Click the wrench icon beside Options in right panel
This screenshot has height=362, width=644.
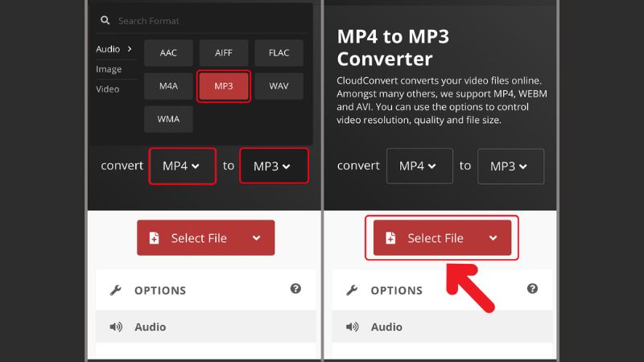point(352,290)
